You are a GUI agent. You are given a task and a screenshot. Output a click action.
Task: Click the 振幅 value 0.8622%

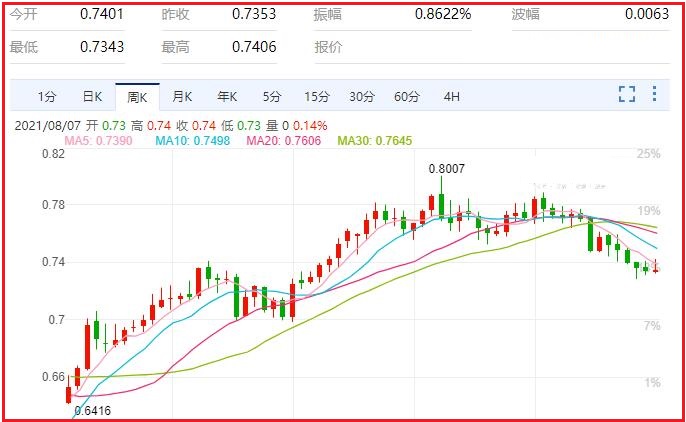point(443,14)
